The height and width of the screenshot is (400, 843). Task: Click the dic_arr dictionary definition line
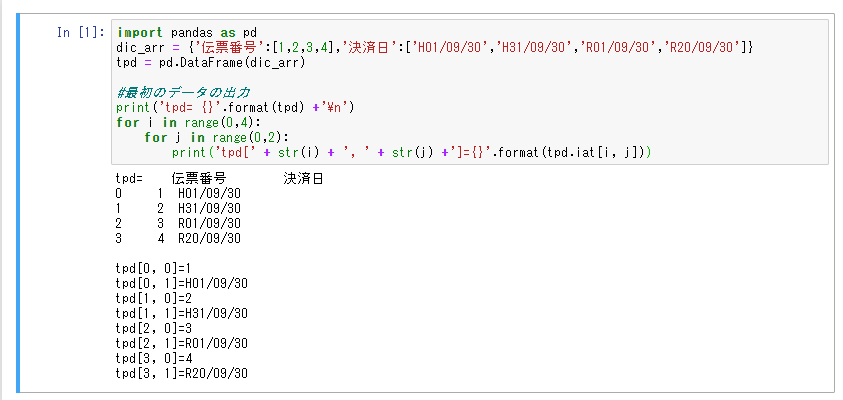click(x=435, y=48)
